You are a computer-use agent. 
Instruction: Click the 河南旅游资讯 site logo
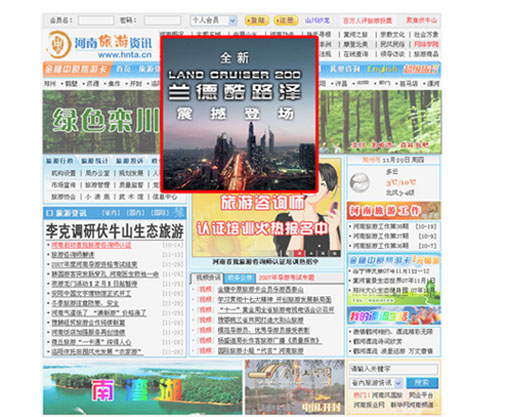(x=100, y=45)
